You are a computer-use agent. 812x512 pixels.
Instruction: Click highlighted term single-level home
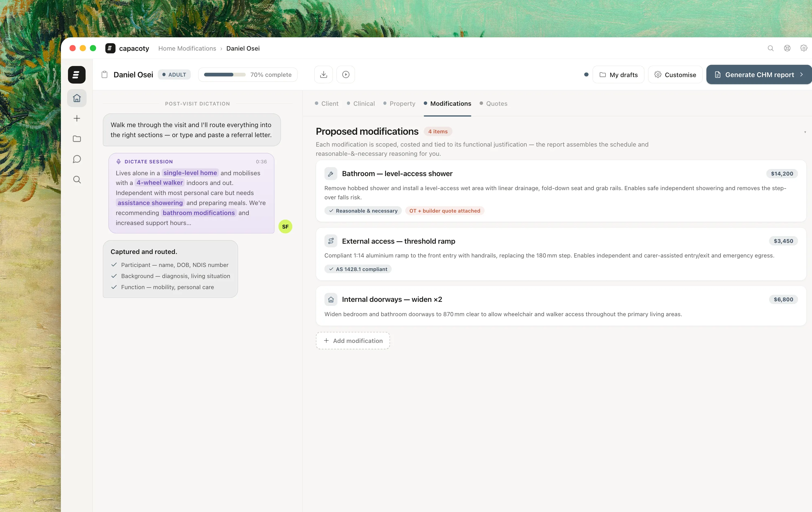point(190,173)
